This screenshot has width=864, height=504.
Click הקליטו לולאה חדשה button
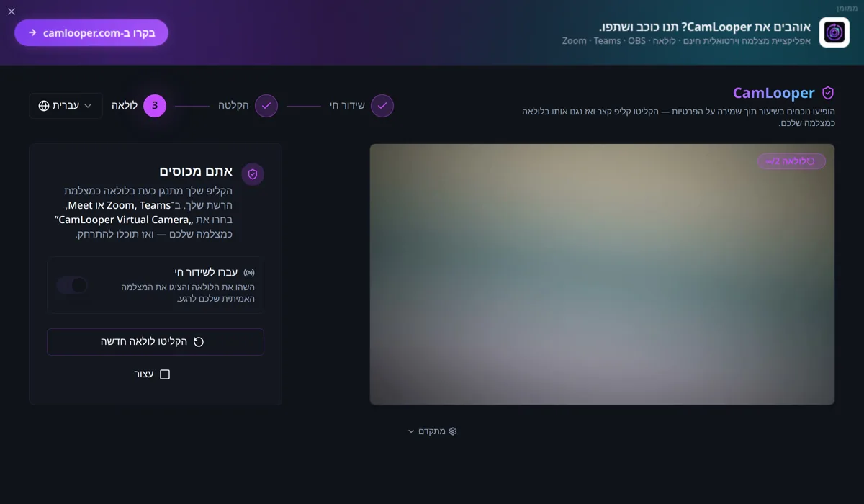tap(156, 342)
